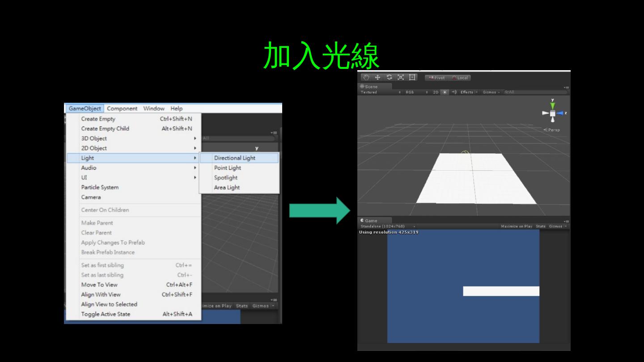Expand the 2D Object submenu

tap(134, 148)
